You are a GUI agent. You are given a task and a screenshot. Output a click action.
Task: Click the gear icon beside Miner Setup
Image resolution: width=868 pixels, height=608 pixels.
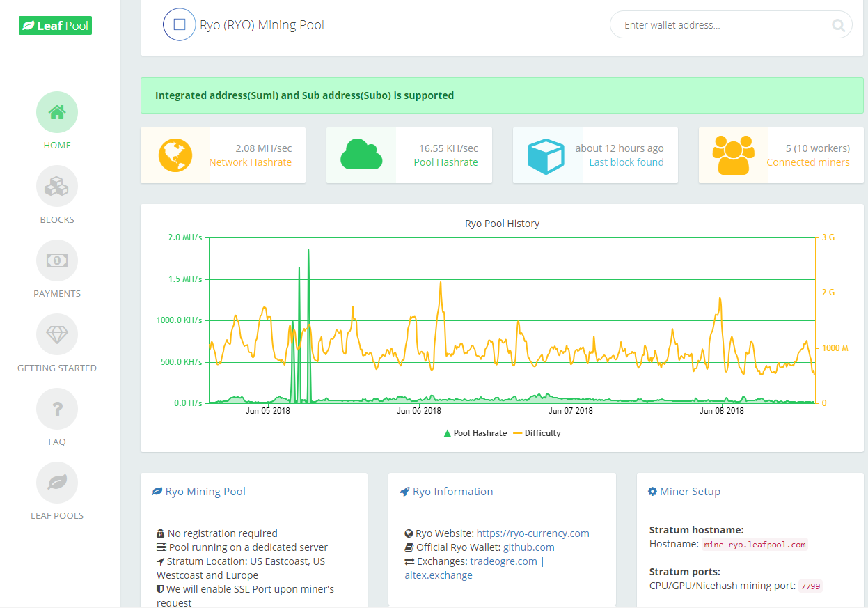tap(652, 492)
